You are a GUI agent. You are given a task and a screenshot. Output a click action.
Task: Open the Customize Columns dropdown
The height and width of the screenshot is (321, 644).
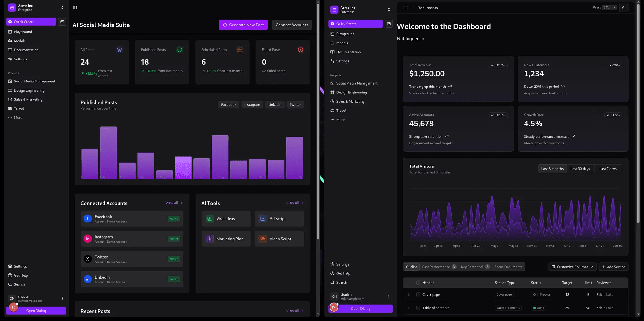coord(572,267)
